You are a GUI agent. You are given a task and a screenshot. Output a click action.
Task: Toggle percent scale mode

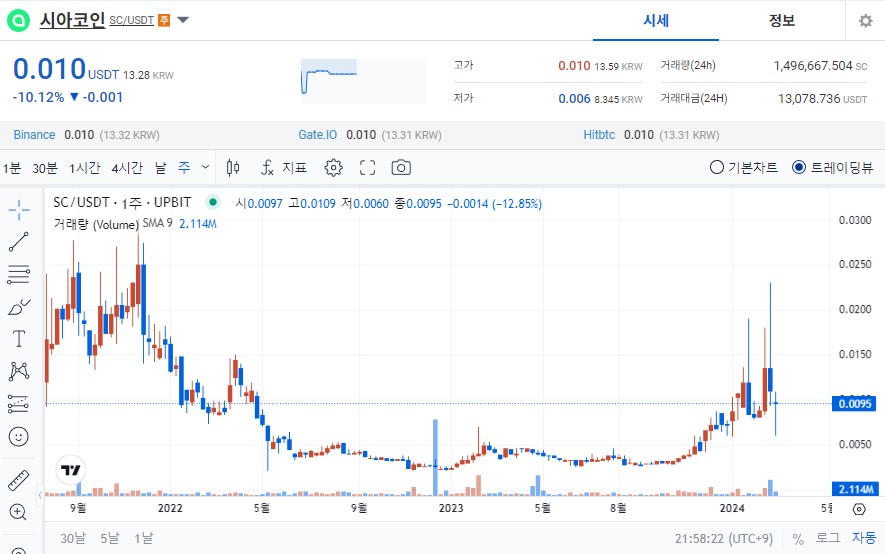point(798,539)
